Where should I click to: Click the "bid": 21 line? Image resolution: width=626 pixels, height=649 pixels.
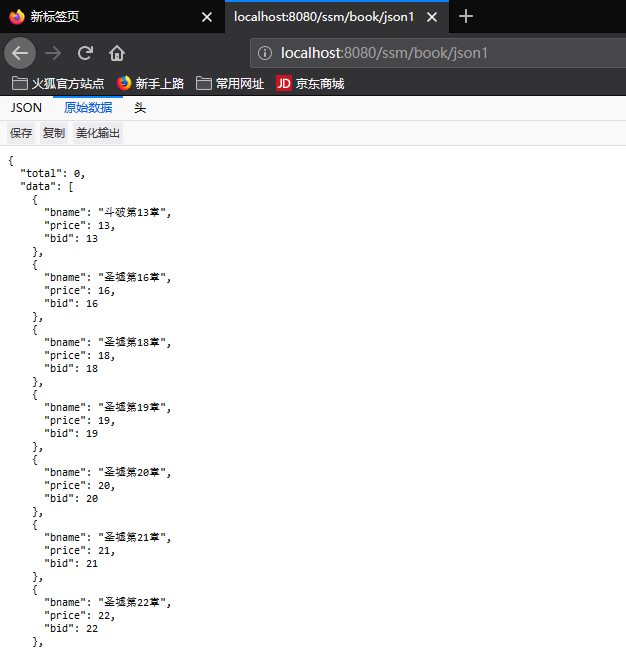tap(71, 564)
